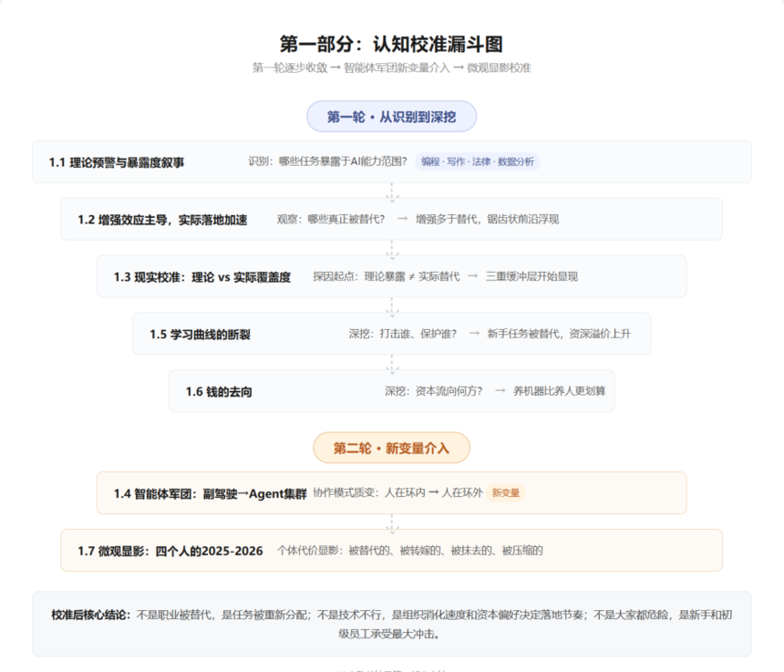The height and width of the screenshot is (672, 784).
Task: Click heading 1.2 增强效应主导,实际落地加速
Action: tap(162, 220)
